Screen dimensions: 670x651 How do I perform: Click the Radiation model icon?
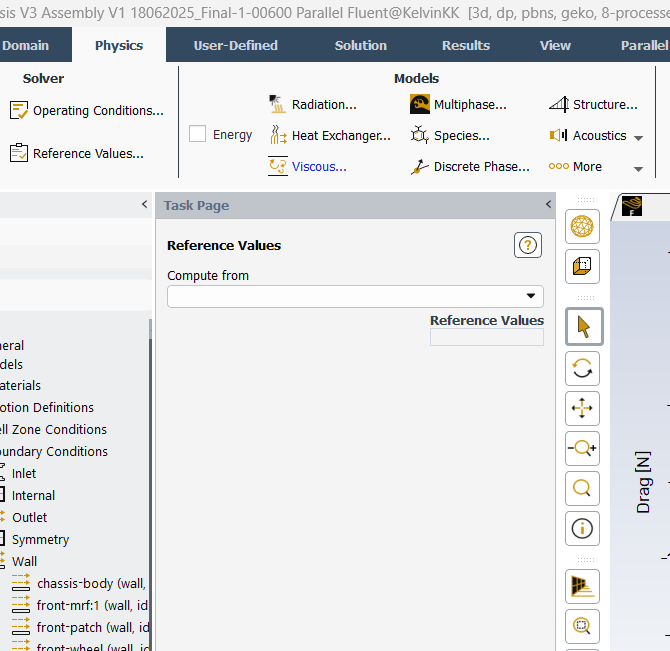pyautogui.click(x=278, y=104)
